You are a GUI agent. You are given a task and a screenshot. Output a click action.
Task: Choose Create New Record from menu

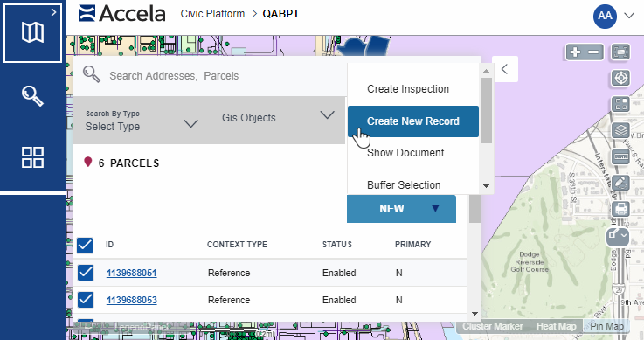point(413,121)
